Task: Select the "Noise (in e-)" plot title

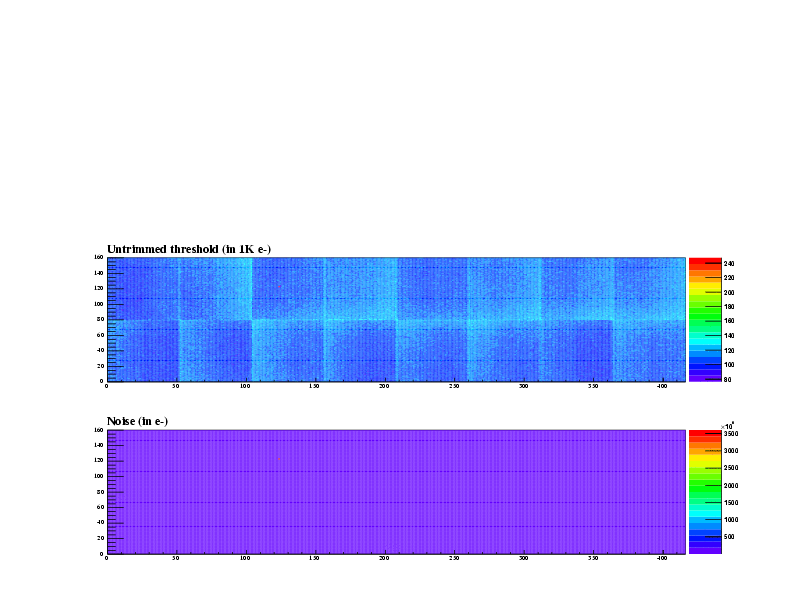Action: pos(137,421)
